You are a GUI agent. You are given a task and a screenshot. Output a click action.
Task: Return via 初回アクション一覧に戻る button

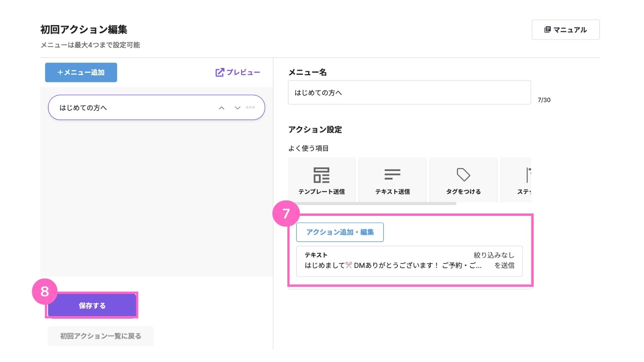101,336
